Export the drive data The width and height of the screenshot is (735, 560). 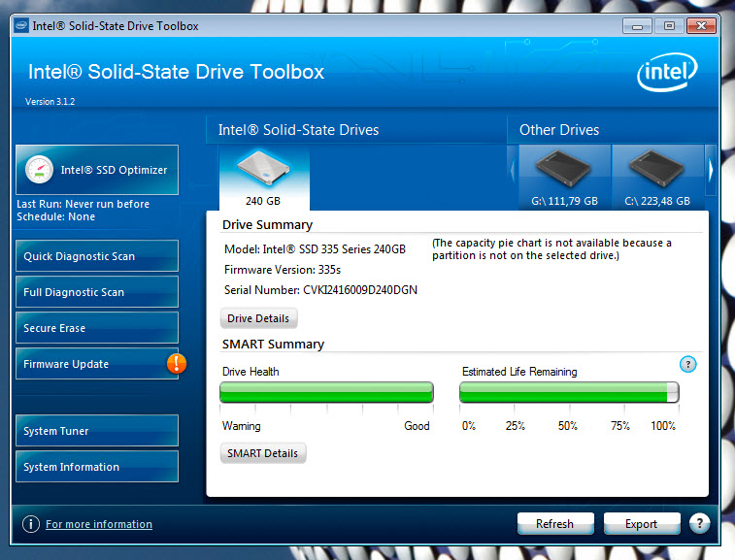click(x=642, y=523)
